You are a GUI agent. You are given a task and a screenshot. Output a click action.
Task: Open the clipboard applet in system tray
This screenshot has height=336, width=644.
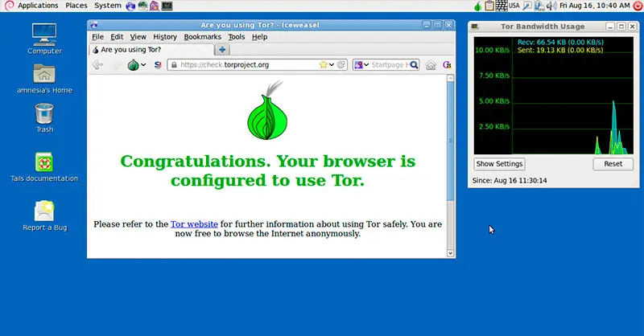pyautogui.click(x=489, y=6)
